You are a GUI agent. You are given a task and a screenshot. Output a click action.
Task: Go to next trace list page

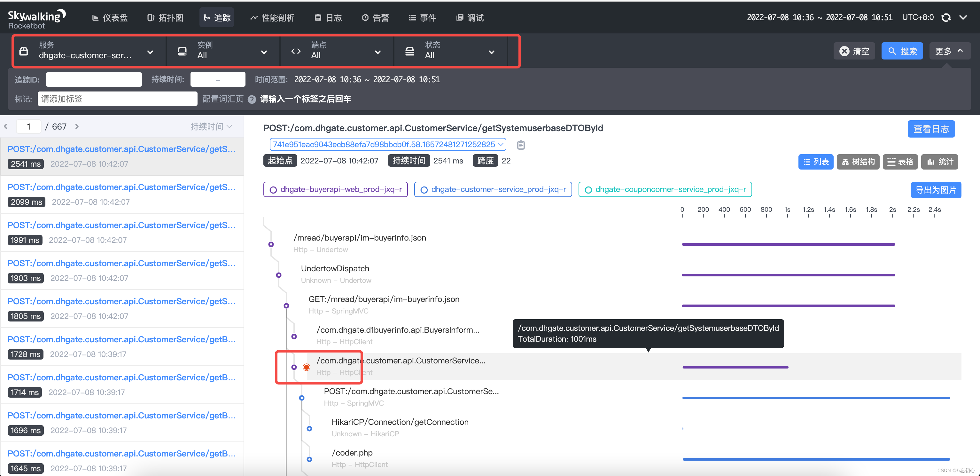[77, 126]
